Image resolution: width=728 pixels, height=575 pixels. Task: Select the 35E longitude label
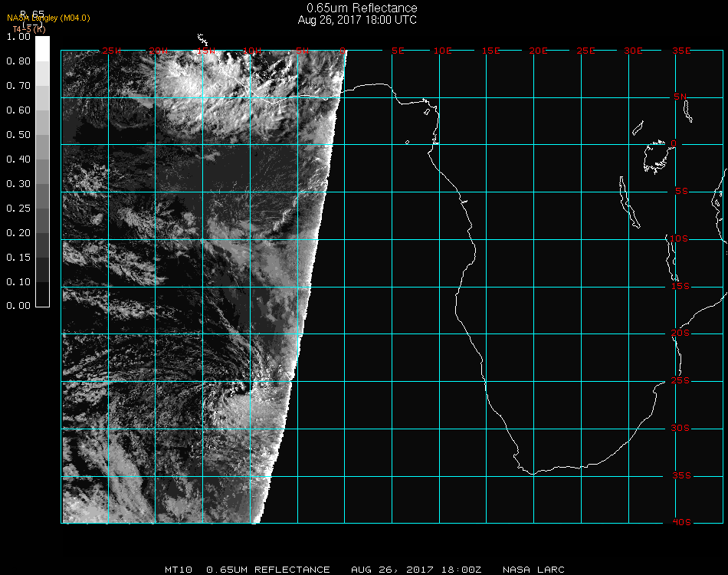[x=681, y=51]
